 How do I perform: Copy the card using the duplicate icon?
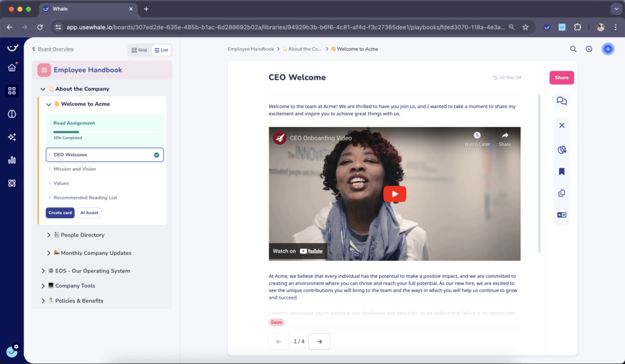(x=562, y=193)
